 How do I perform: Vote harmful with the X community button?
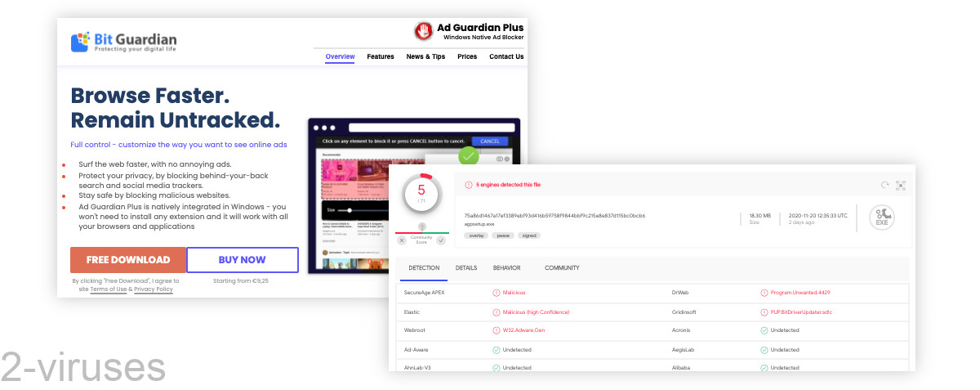click(402, 240)
